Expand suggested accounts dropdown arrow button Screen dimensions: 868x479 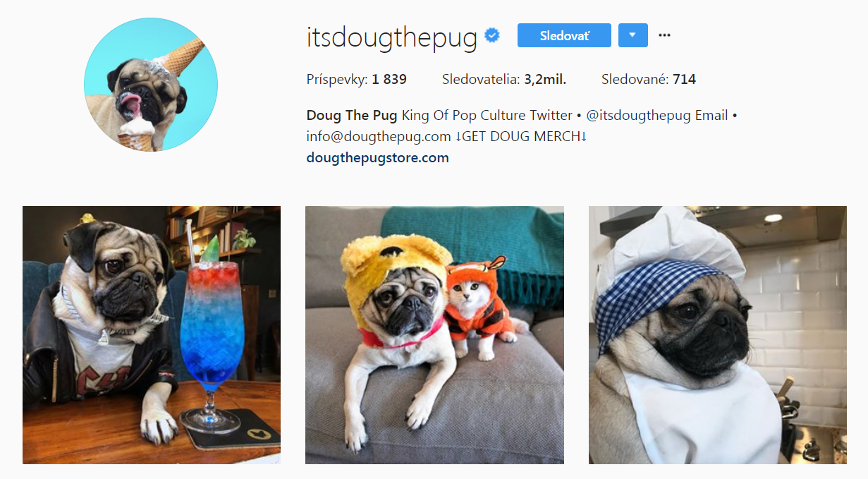coord(632,35)
